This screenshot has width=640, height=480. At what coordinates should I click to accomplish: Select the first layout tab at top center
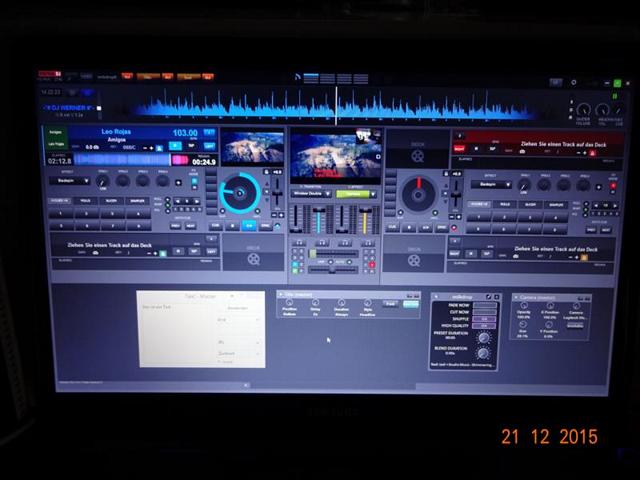pos(311,78)
